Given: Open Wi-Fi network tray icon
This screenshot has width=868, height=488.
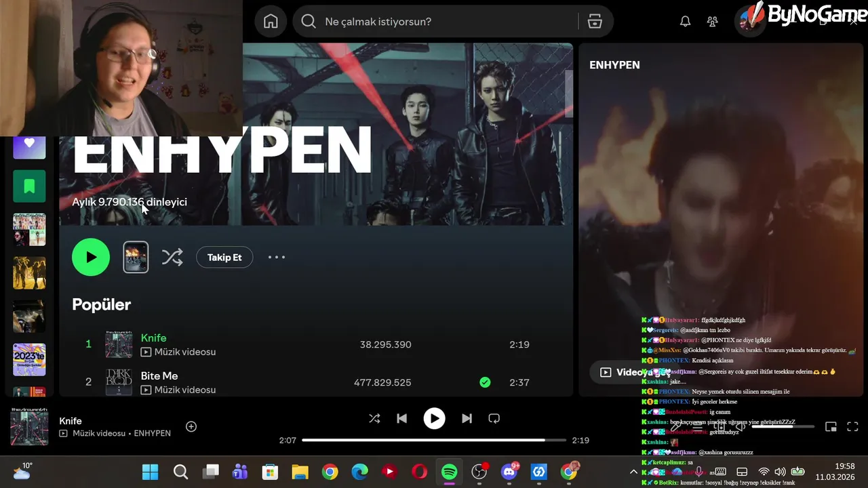Looking at the screenshot, I should [764, 472].
